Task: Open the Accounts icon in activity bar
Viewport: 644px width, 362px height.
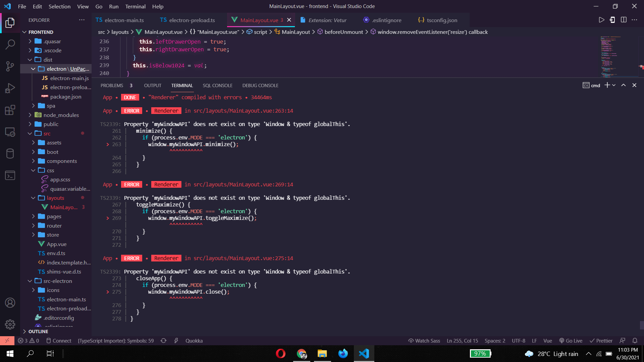Action: [x=10, y=303]
